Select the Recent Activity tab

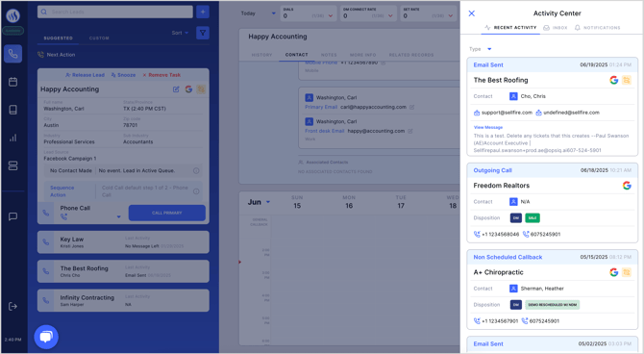point(510,28)
